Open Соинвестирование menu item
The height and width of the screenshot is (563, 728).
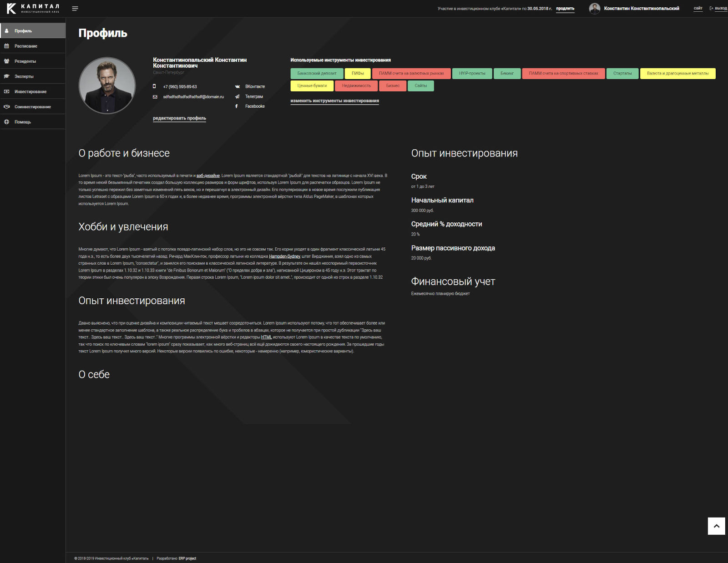tap(33, 107)
